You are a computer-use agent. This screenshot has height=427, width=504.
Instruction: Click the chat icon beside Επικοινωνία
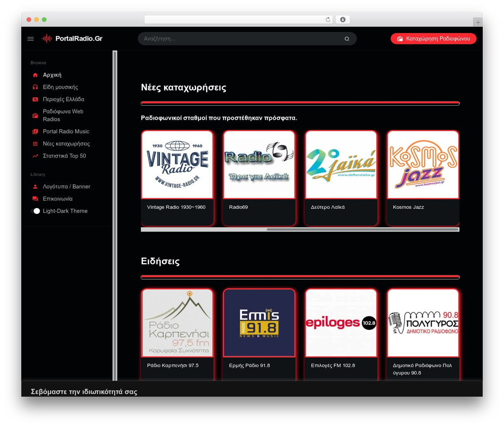click(35, 199)
